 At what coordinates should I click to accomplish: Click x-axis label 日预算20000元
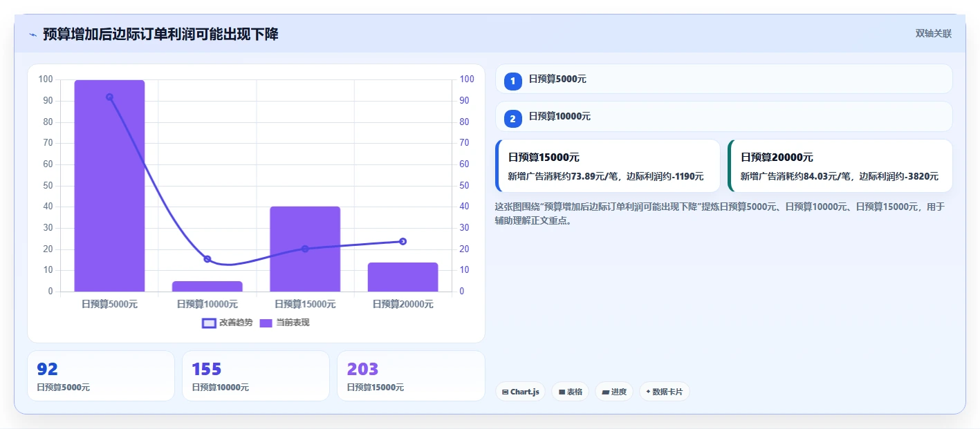coord(403,304)
